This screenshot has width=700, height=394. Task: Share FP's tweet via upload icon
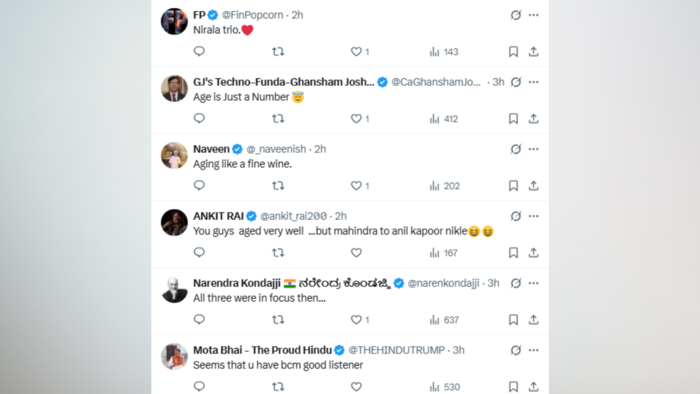[x=533, y=52]
